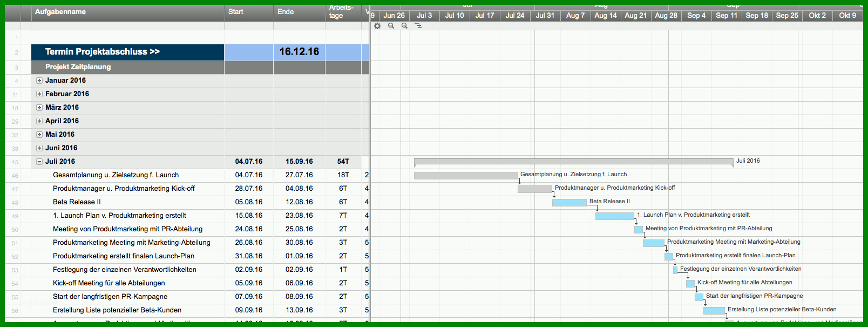Screen dimensions: 868x327
Task: Click the 54T duration of Juli 2016
Action: coord(343,162)
